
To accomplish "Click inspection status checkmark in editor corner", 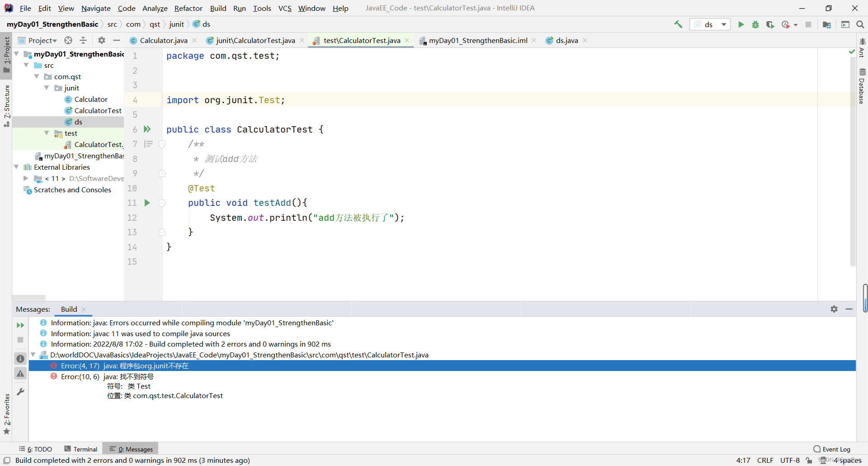I will (852, 52).
